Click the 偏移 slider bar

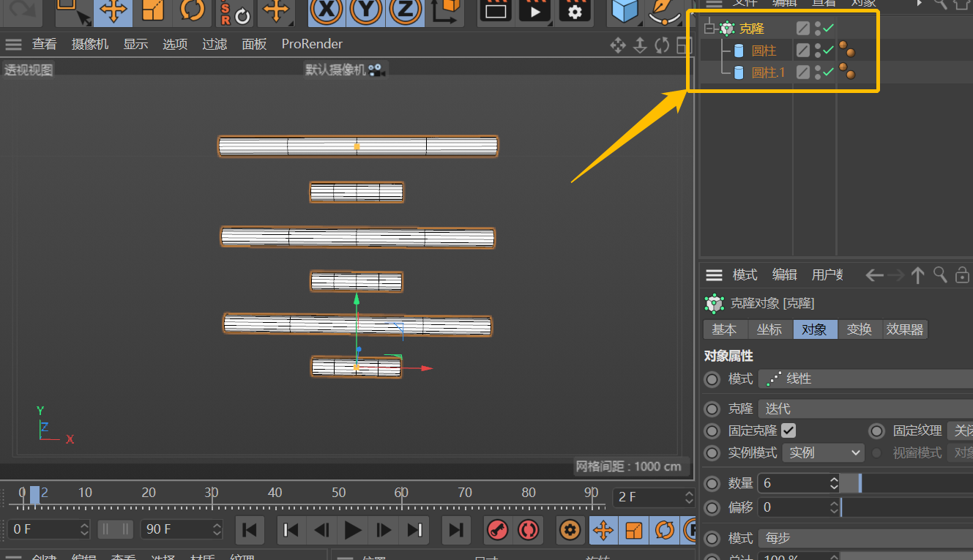click(x=906, y=507)
